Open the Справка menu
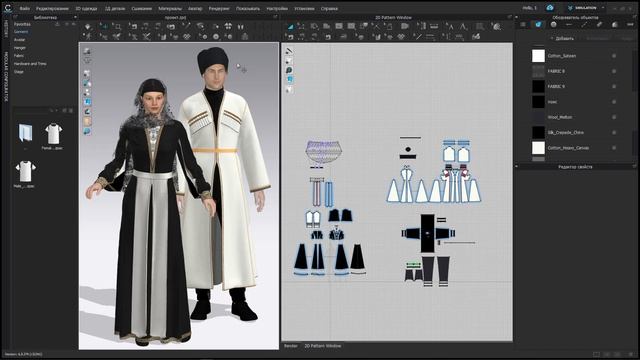The image size is (640, 360). coord(329,8)
